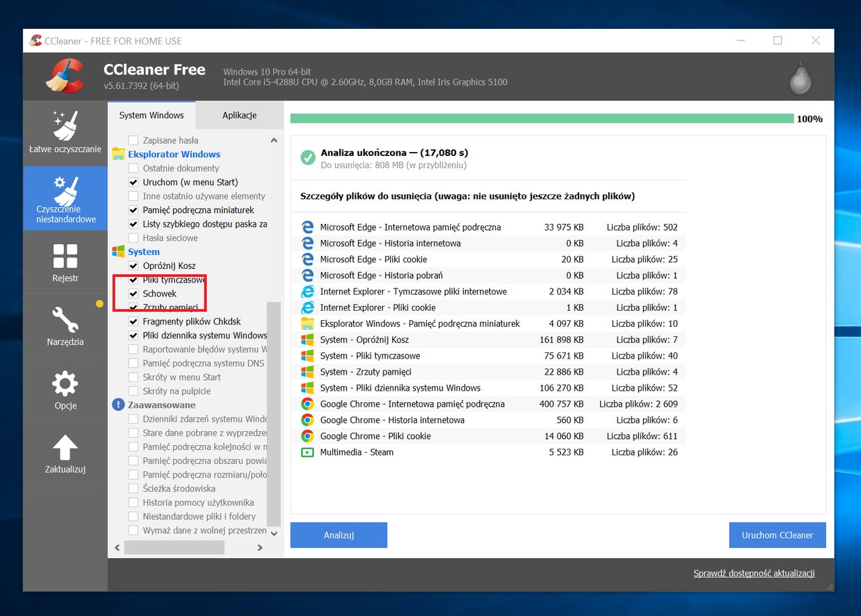Click the Analizuj button
Screen dimensions: 861x616
pyautogui.click(x=338, y=535)
